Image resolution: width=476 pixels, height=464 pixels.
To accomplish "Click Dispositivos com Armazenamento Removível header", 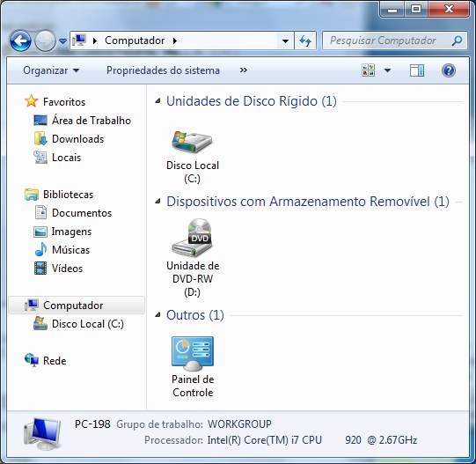I will click(x=308, y=202).
